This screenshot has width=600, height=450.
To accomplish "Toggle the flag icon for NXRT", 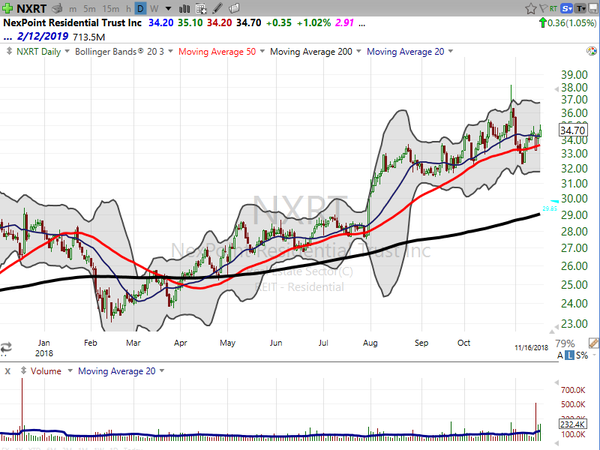I will click(543, 8).
